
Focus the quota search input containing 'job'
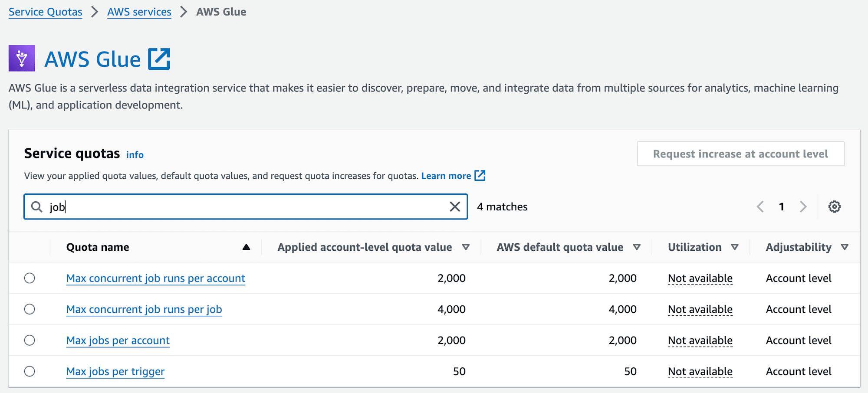[246, 207]
